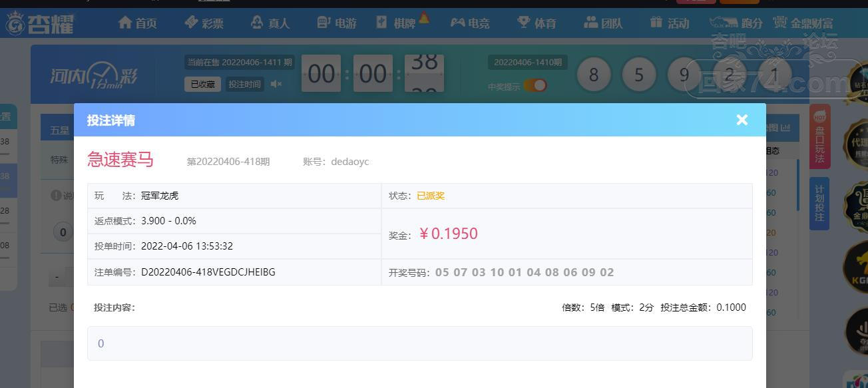Go to 真人 live casino section
This screenshot has height=388, width=868.
[270, 23]
